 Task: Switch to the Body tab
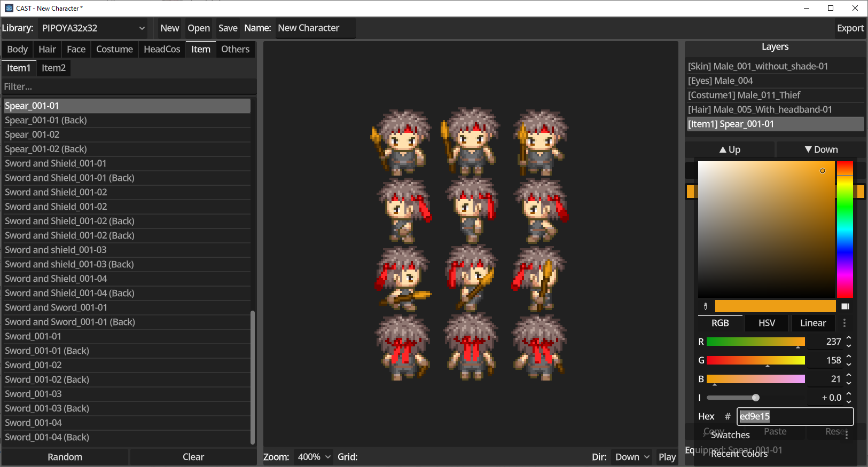coord(18,49)
